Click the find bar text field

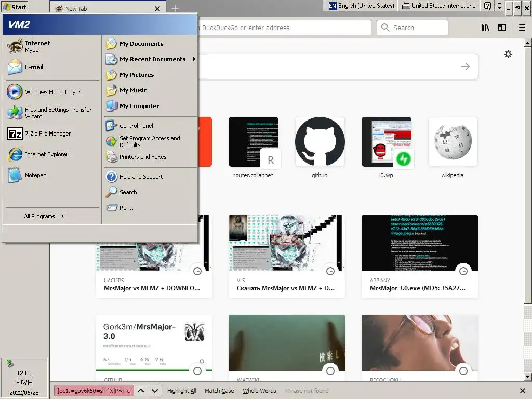94,391
